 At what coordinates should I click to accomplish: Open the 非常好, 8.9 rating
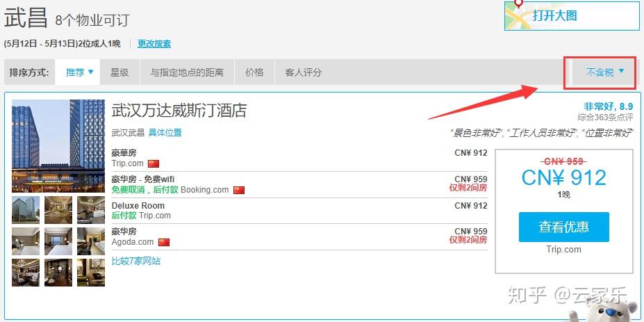[x=609, y=106]
